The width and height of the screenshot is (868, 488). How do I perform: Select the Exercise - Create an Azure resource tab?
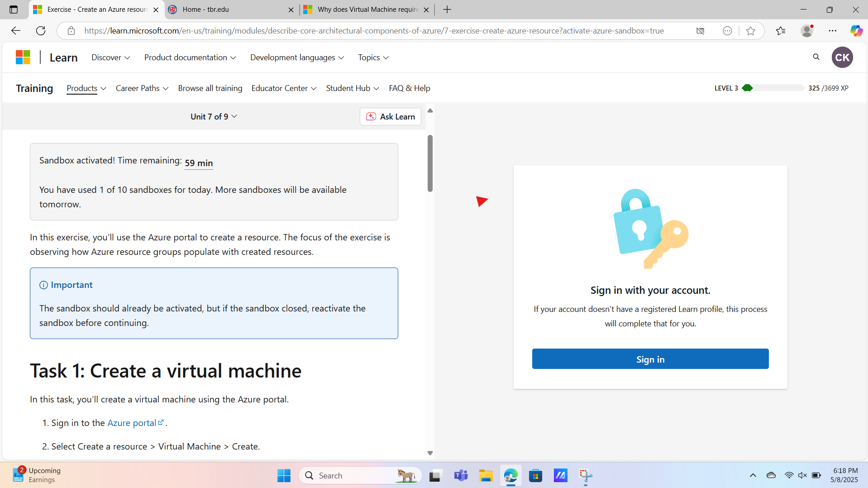(x=96, y=10)
